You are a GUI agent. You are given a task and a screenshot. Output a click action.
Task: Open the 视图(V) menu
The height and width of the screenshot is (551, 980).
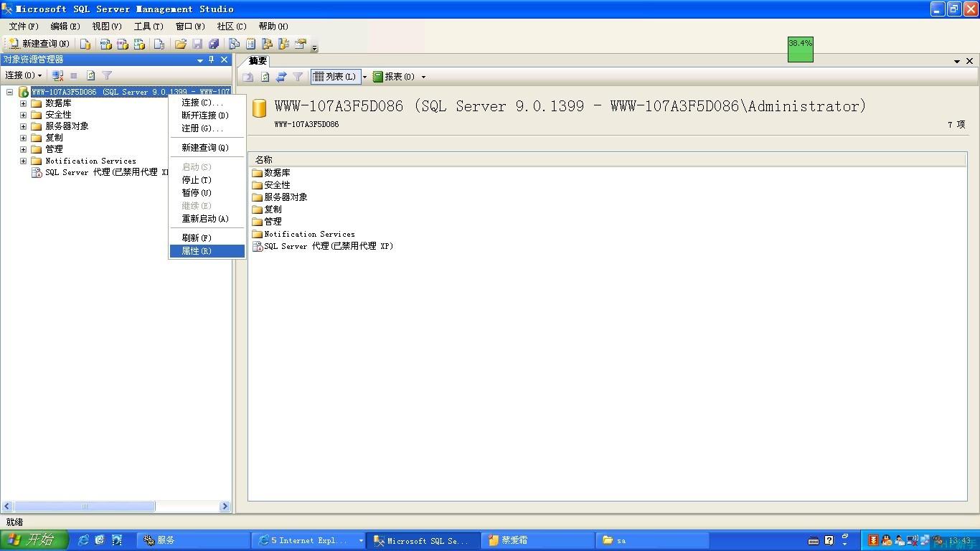click(107, 27)
